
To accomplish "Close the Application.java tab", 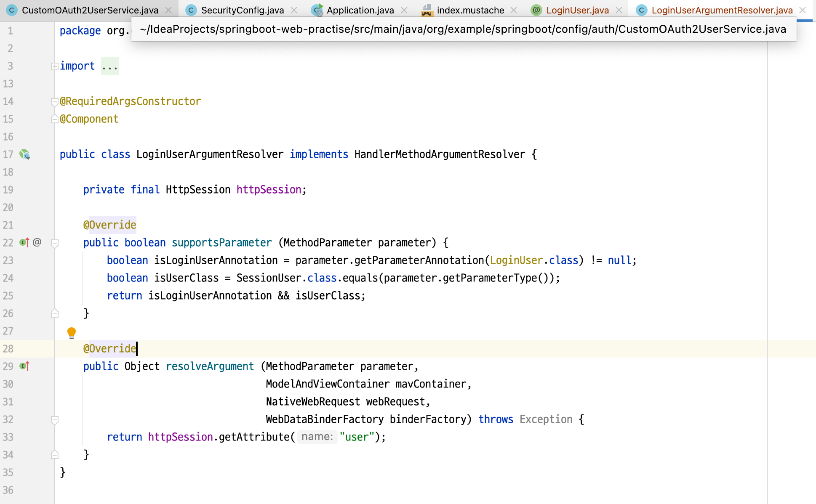I will coord(404,10).
